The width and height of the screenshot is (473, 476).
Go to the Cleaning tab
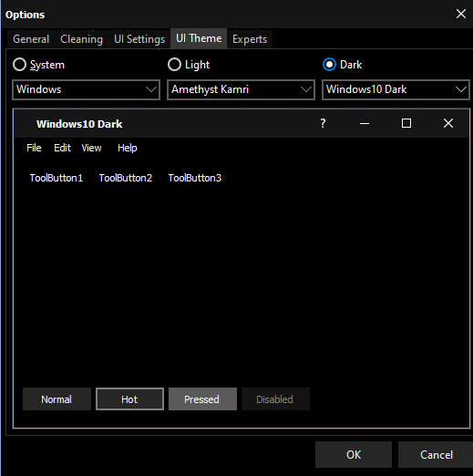click(x=81, y=39)
